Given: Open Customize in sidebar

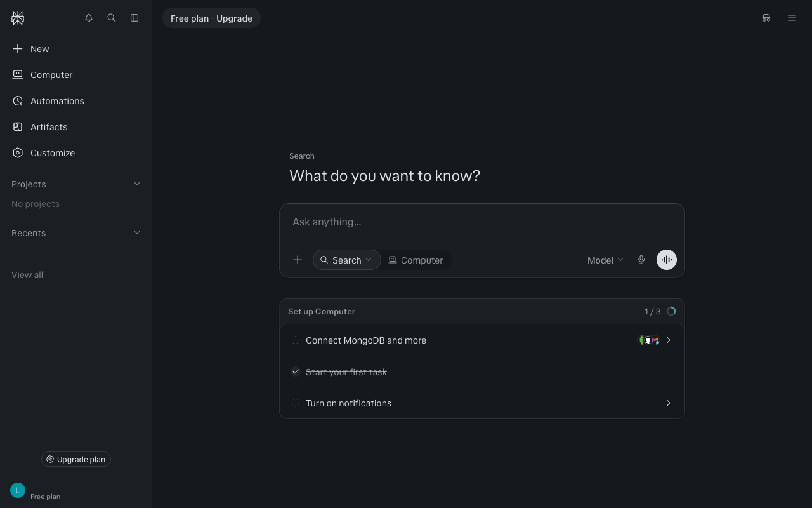Looking at the screenshot, I should 76,153.
